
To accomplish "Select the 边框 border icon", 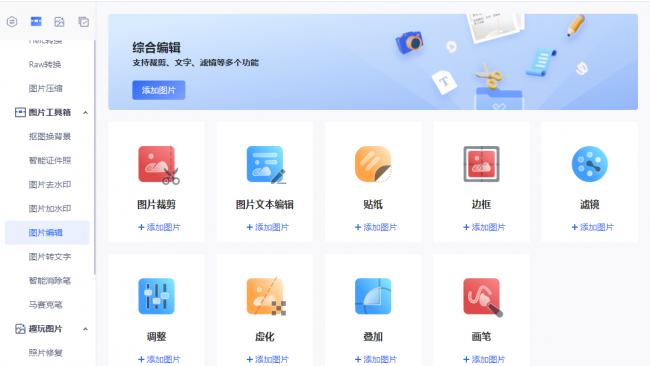I will pos(481,164).
